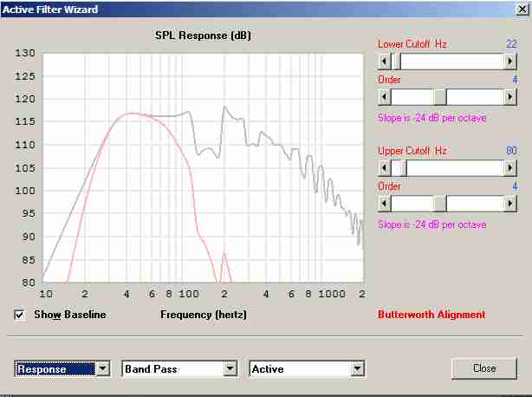Image resolution: width=532 pixels, height=397 pixels.
Task: Click the Lower Cutoff Hz label
Action: pos(412,44)
